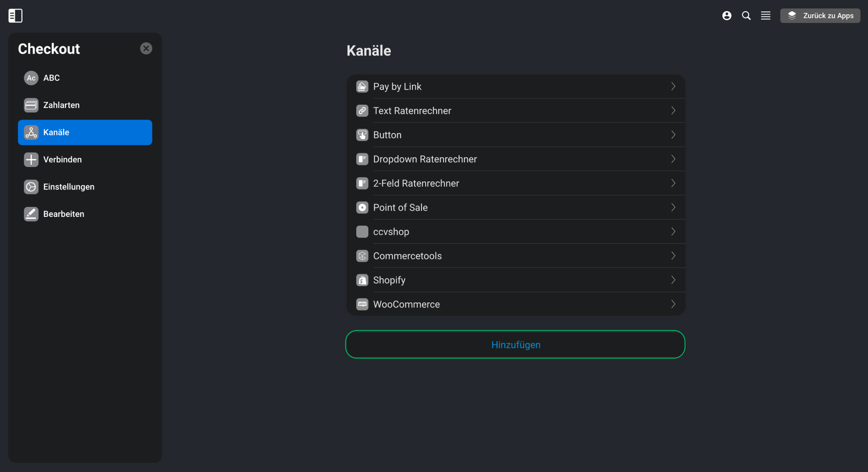The width and height of the screenshot is (868, 472).
Task: Select the Button channel label
Action: pos(387,135)
